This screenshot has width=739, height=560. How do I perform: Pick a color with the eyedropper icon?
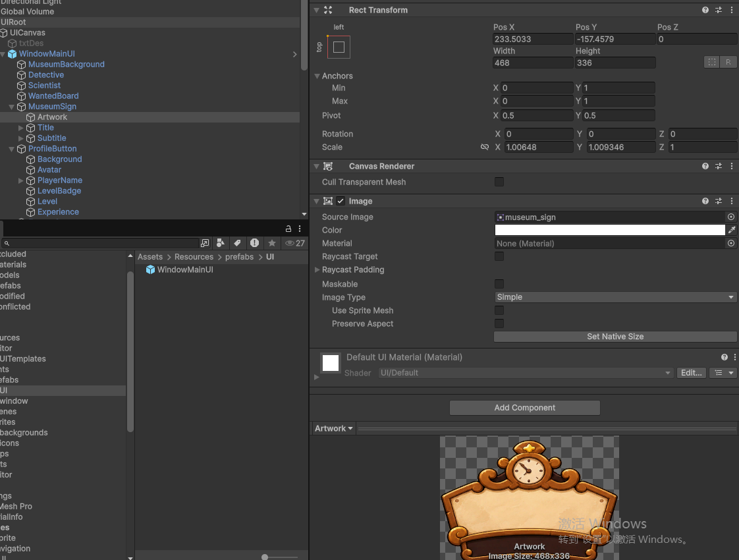click(x=732, y=230)
